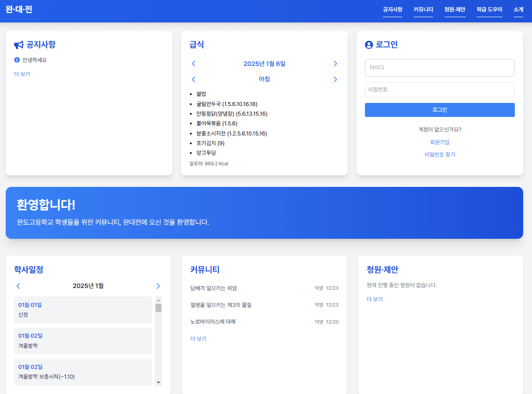Focus the 아이디 input field
The width and height of the screenshot is (532, 394).
click(440, 68)
